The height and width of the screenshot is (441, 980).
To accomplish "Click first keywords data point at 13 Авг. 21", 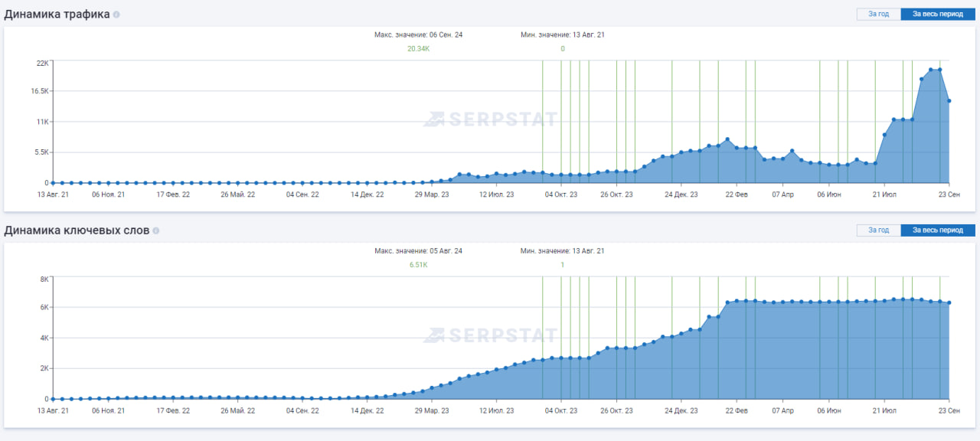I will (x=52, y=399).
